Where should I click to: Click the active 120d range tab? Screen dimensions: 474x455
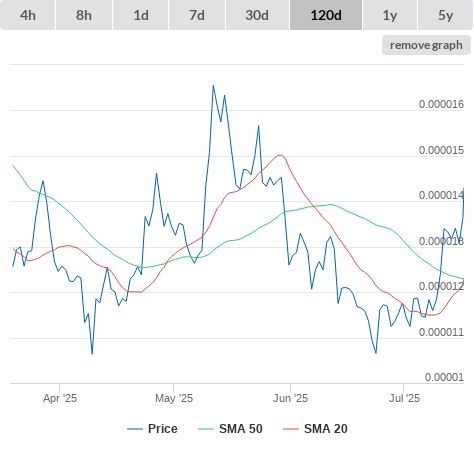click(326, 15)
